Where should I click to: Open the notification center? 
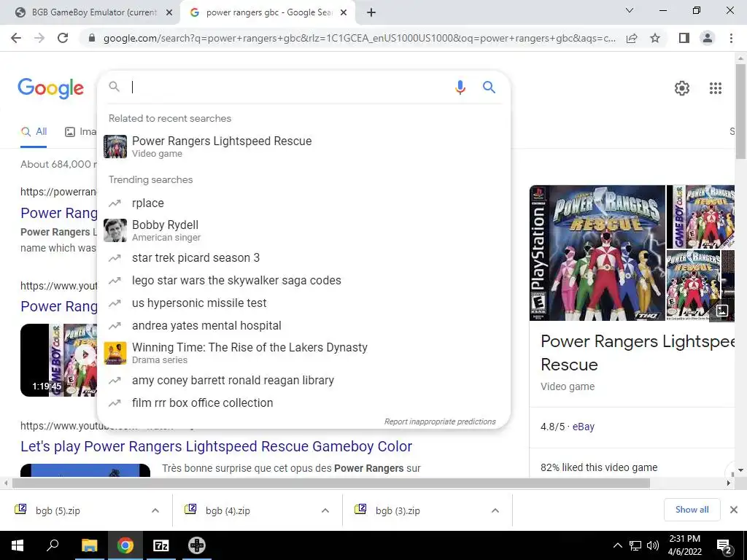724,545
